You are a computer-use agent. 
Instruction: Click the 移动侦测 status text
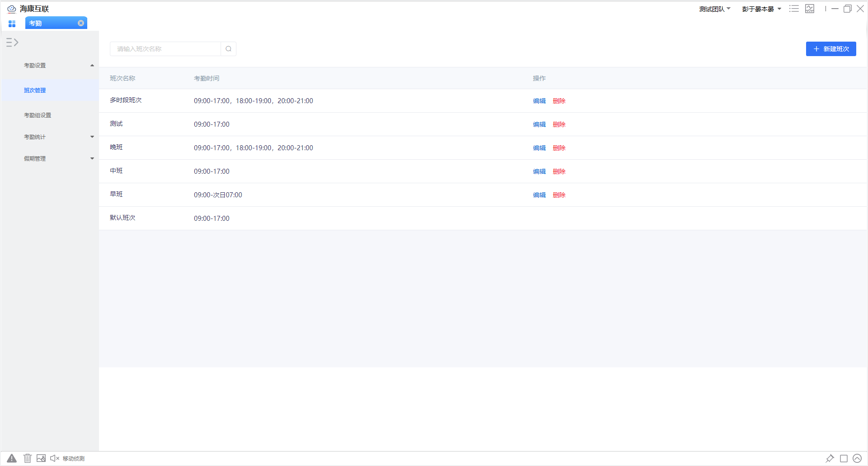[x=74, y=459]
